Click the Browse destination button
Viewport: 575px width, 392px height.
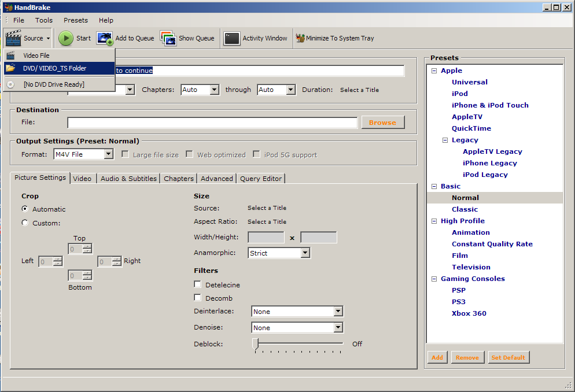pos(383,123)
